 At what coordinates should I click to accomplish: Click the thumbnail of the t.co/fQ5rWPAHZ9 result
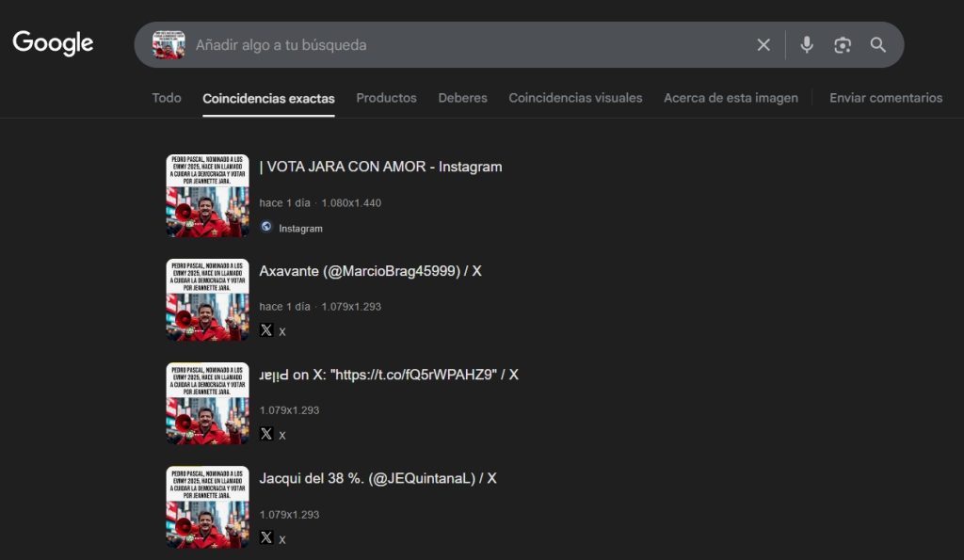click(208, 403)
